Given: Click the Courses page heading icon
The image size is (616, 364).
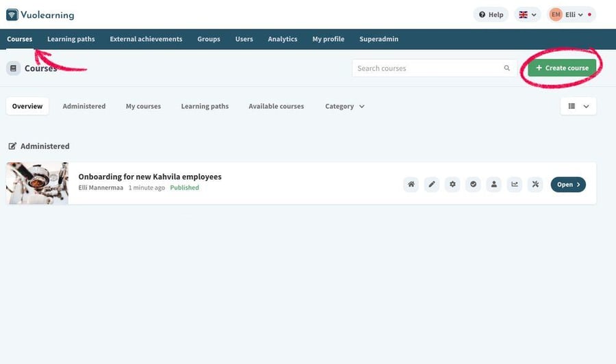Looking at the screenshot, I should click(x=14, y=68).
